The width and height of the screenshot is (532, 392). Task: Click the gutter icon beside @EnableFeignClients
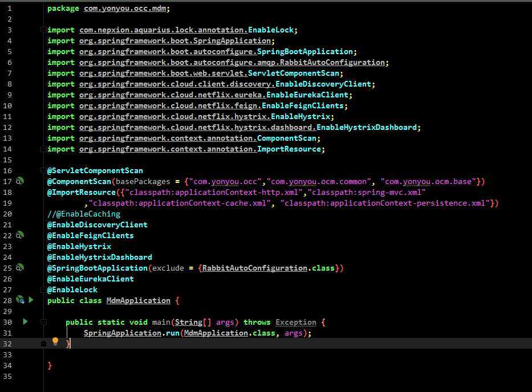pos(20,235)
